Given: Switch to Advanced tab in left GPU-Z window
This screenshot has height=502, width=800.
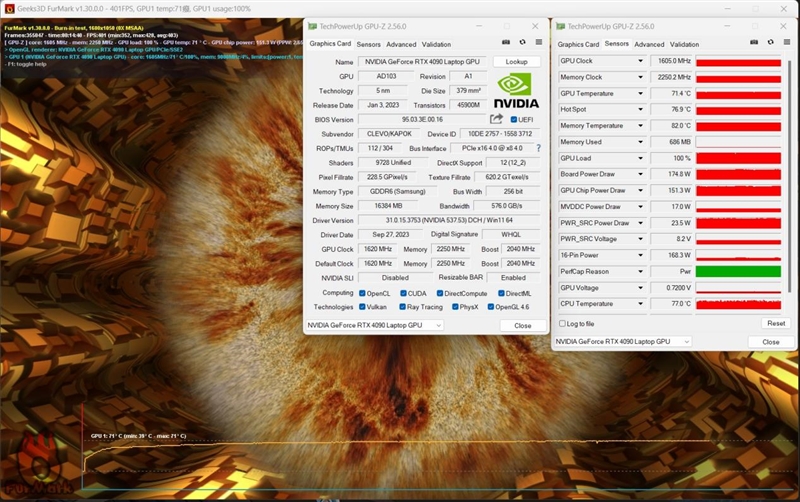Looking at the screenshot, I should coord(401,44).
